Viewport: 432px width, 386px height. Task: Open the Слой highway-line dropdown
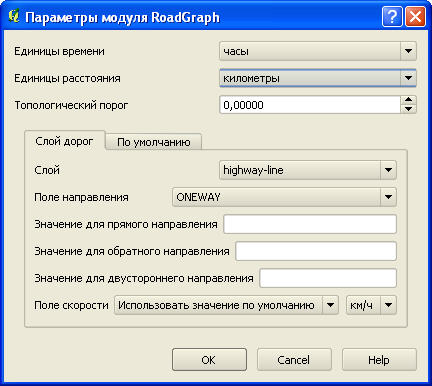click(308, 170)
